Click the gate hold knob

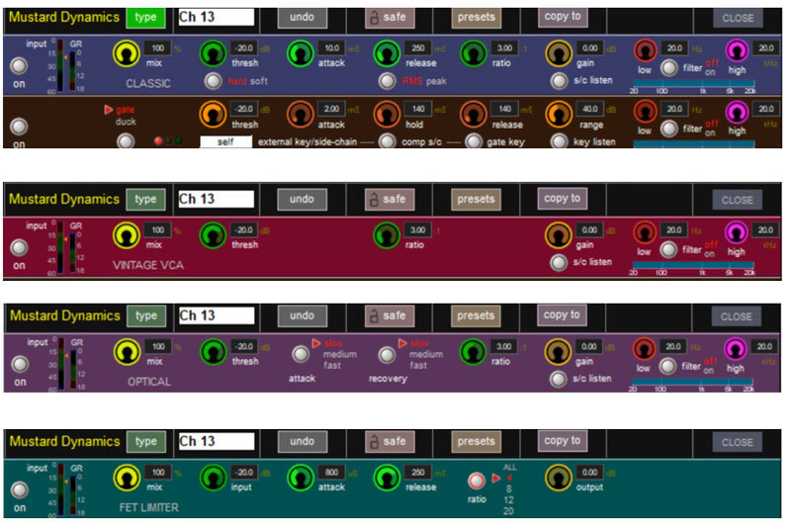click(x=387, y=114)
